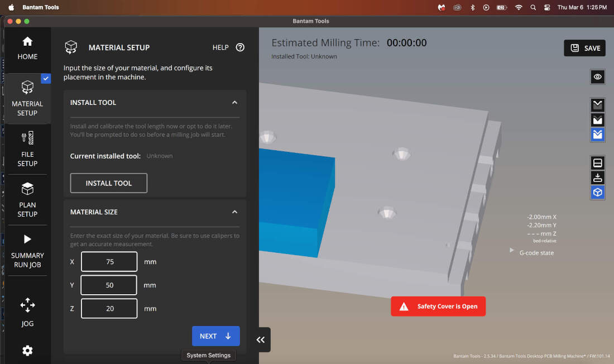This screenshot has width=614, height=364.
Task: Click the Help question mark icon
Action: click(x=240, y=47)
